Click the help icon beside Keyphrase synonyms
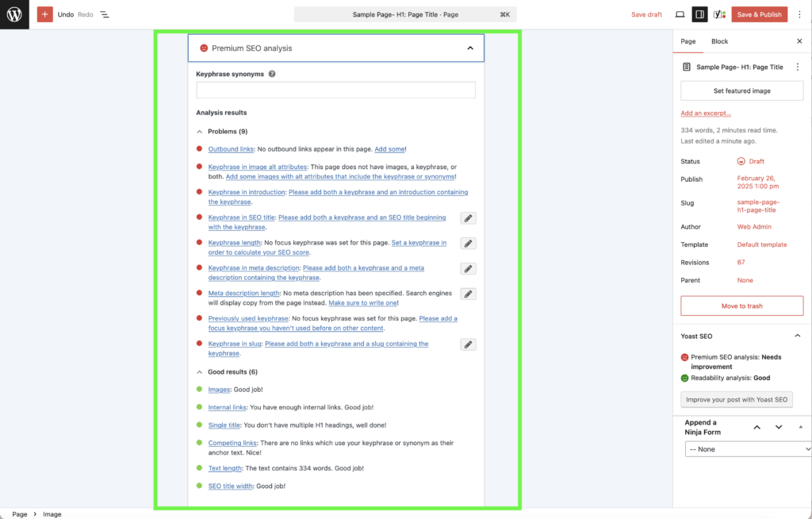The height and width of the screenshot is (519, 812). click(x=270, y=73)
